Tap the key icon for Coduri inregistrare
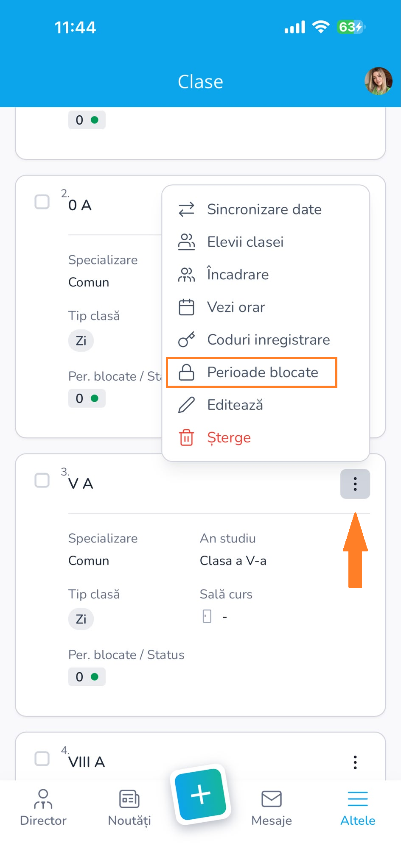This screenshot has width=401, height=868. point(186,339)
